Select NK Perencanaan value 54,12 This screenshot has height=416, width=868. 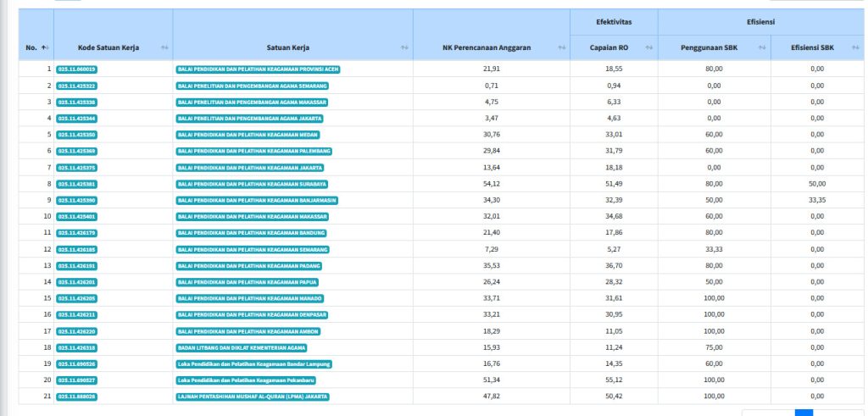(x=492, y=184)
